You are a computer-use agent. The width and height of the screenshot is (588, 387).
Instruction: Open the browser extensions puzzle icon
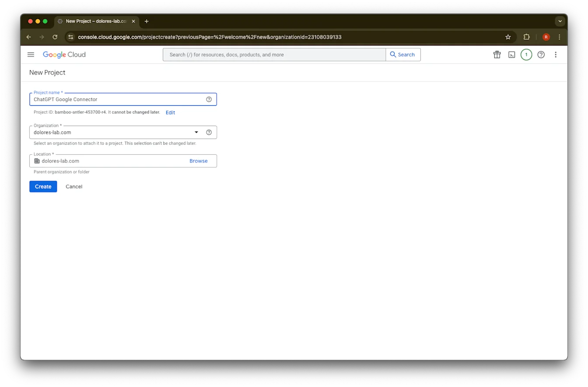(x=526, y=37)
